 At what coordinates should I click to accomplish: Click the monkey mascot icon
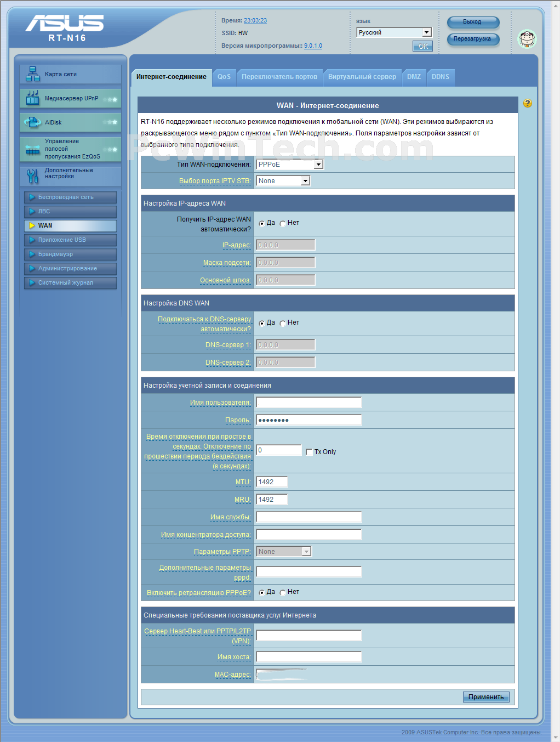527,39
